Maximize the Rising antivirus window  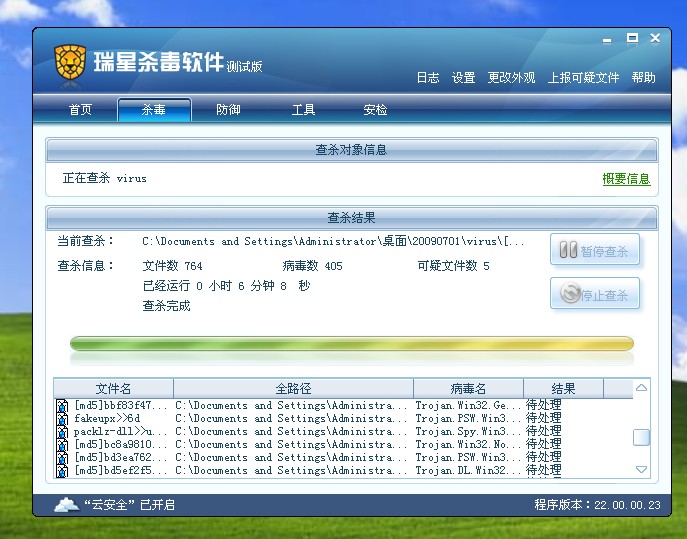click(x=632, y=39)
